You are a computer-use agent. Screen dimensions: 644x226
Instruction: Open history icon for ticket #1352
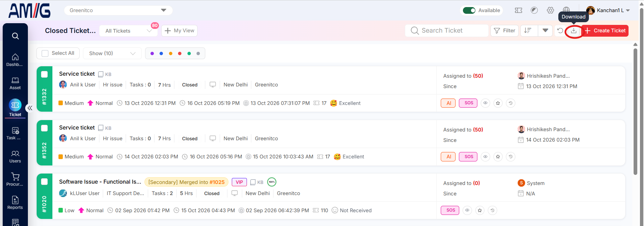(x=511, y=157)
